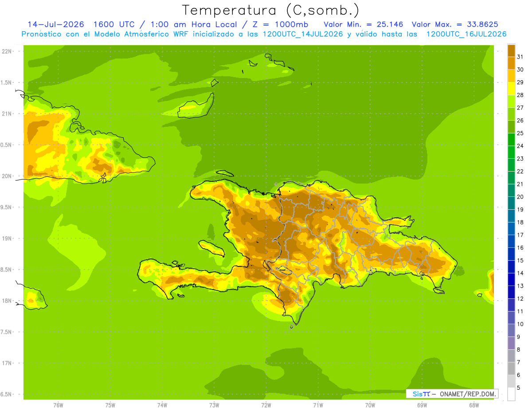Click the "Valor Min. = 25.146" text
This screenshot has width=532, height=411.
[364, 24]
